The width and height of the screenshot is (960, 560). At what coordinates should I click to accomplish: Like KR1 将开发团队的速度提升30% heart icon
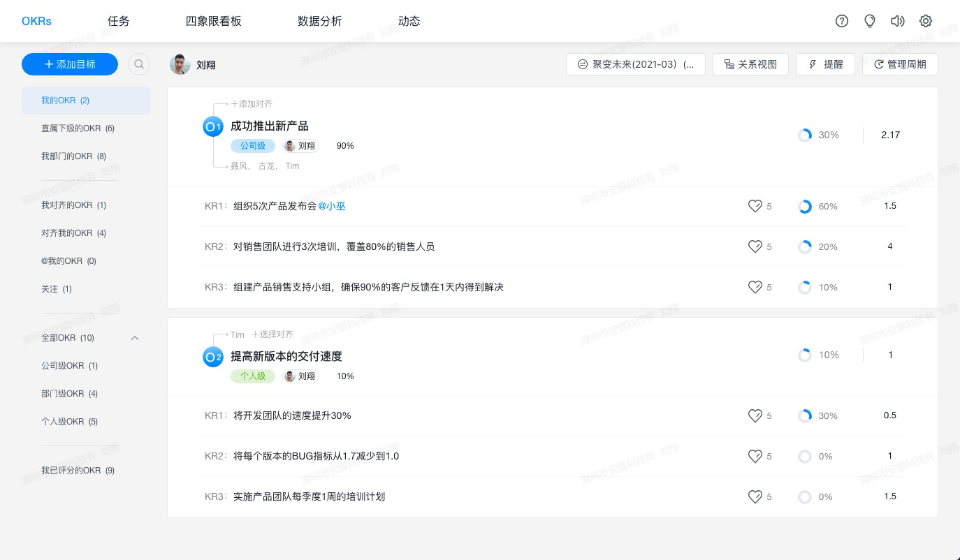[x=755, y=415]
